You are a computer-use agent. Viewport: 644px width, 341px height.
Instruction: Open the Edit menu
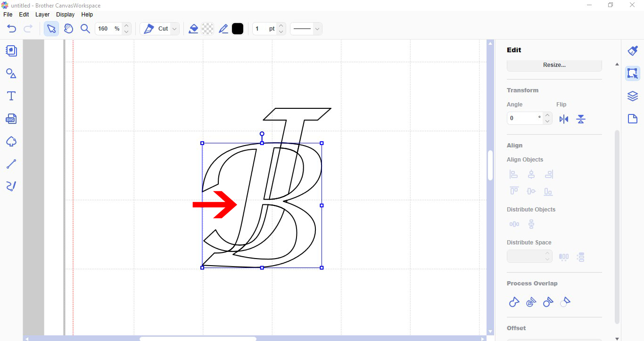click(x=24, y=15)
